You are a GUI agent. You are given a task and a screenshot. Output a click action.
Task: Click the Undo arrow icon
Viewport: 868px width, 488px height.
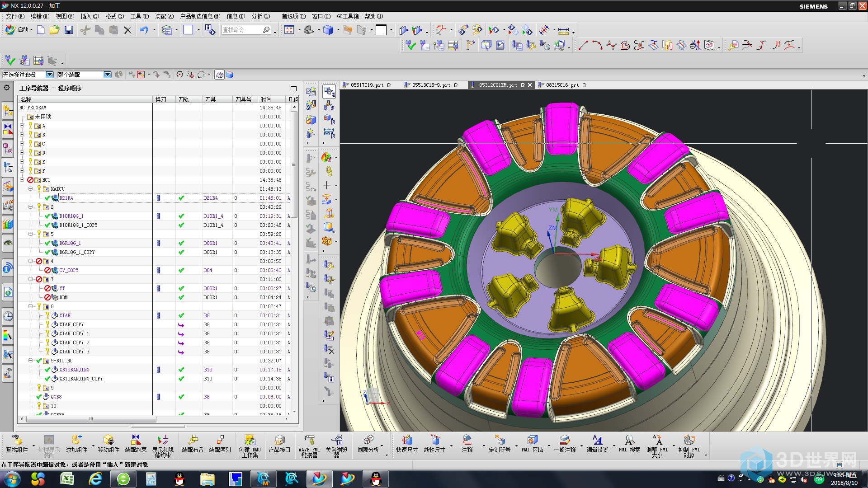click(144, 30)
